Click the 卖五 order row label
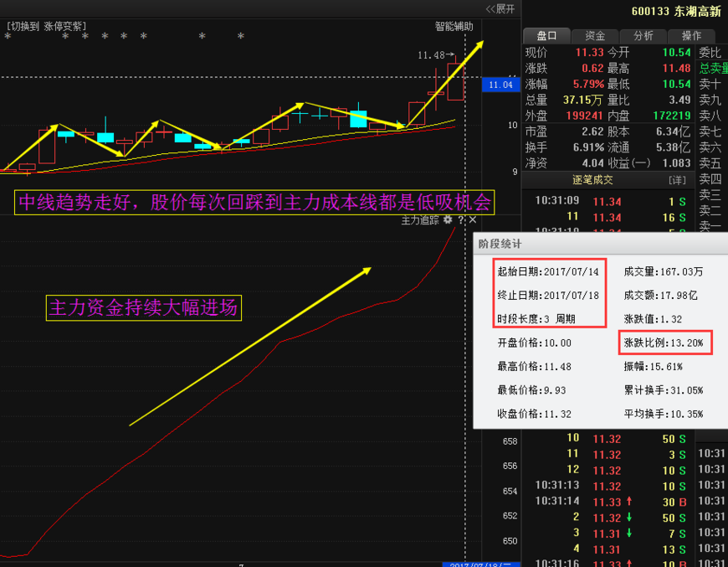This screenshot has width=728, height=567. click(x=710, y=163)
